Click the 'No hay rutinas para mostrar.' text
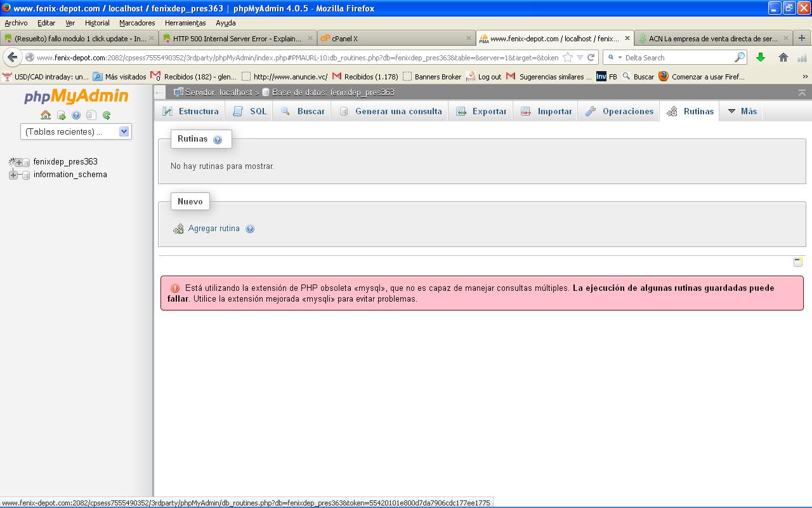812x508 pixels. 222,166
